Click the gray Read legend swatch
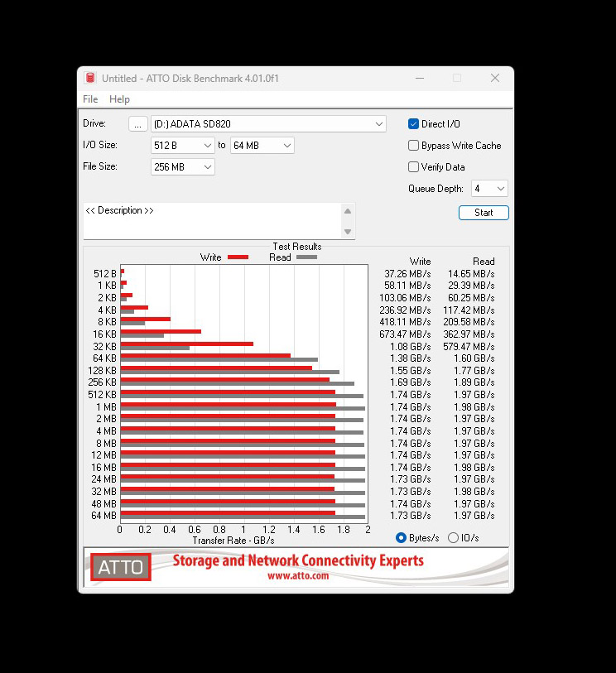616x673 pixels. coord(306,257)
